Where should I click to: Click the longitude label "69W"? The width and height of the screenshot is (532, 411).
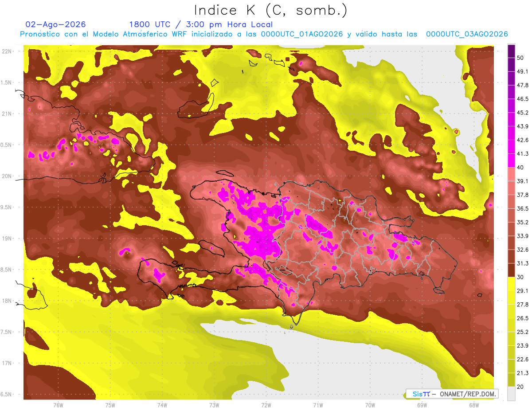[422, 405]
